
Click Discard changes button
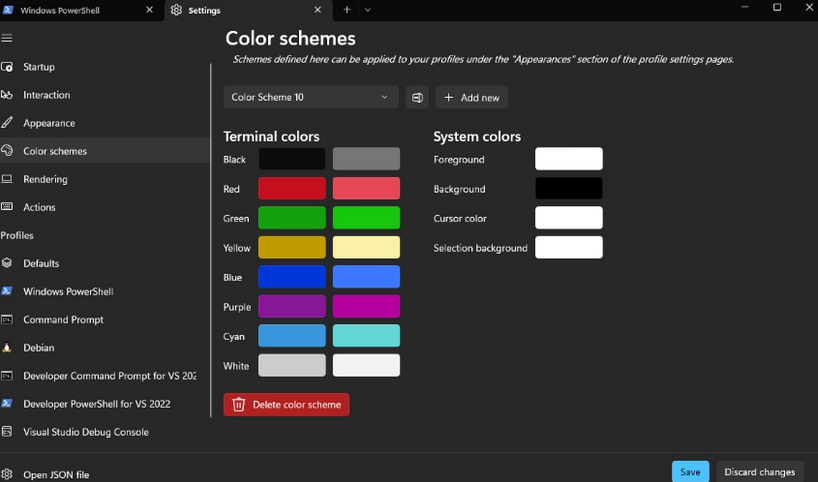click(x=760, y=472)
